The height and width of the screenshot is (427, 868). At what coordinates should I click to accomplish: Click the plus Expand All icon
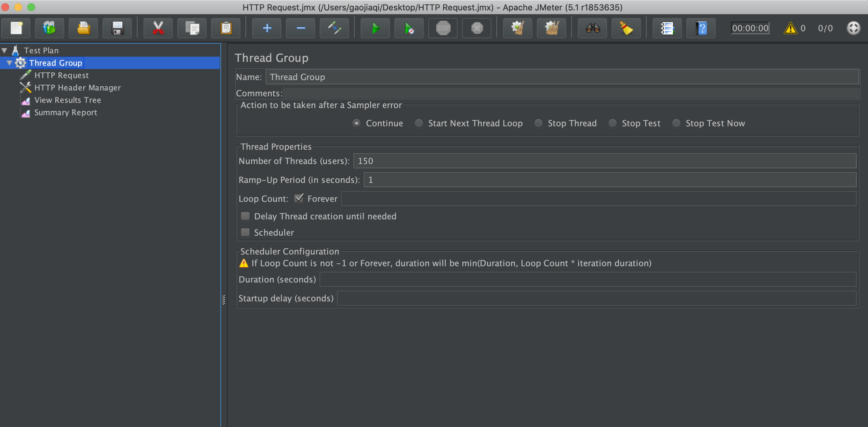point(267,28)
